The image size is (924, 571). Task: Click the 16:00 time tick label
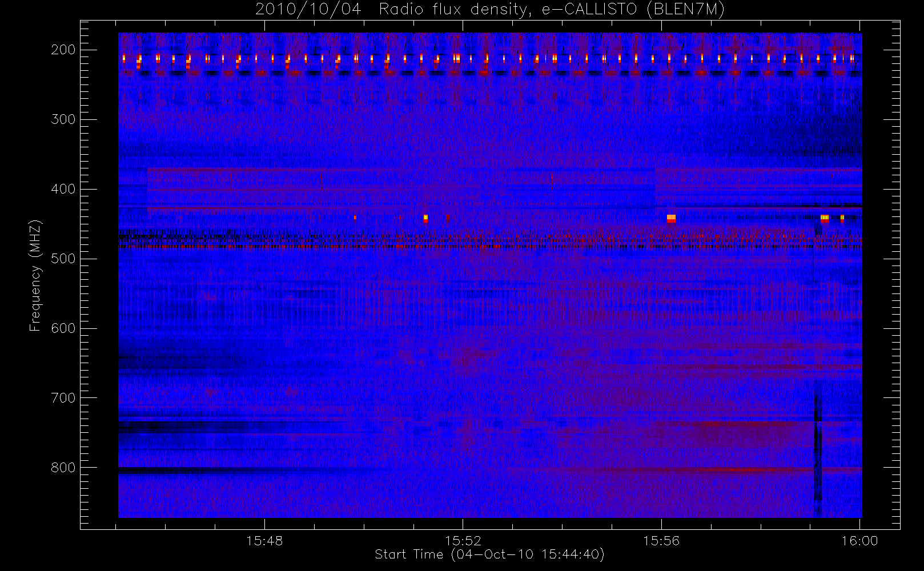pos(859,540)
